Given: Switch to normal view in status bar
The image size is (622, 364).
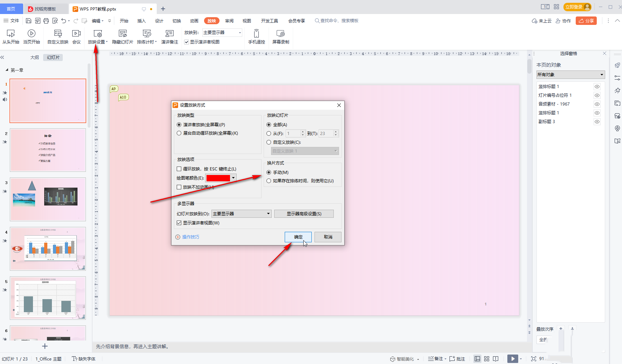Looking at the screenshot, I should pos(477,359).
